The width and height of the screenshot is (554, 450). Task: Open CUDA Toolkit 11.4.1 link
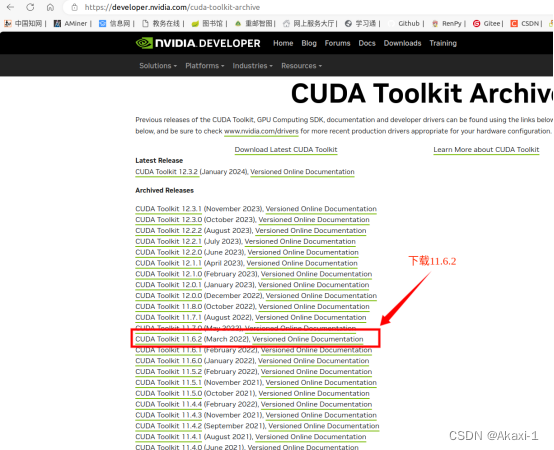[169, 437]
